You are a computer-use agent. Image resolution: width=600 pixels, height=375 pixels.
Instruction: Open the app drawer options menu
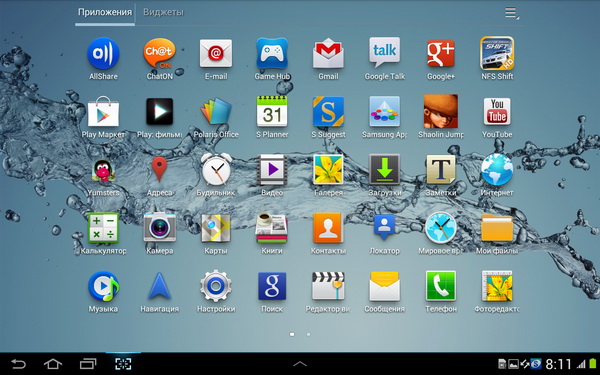tap(512, 14)
